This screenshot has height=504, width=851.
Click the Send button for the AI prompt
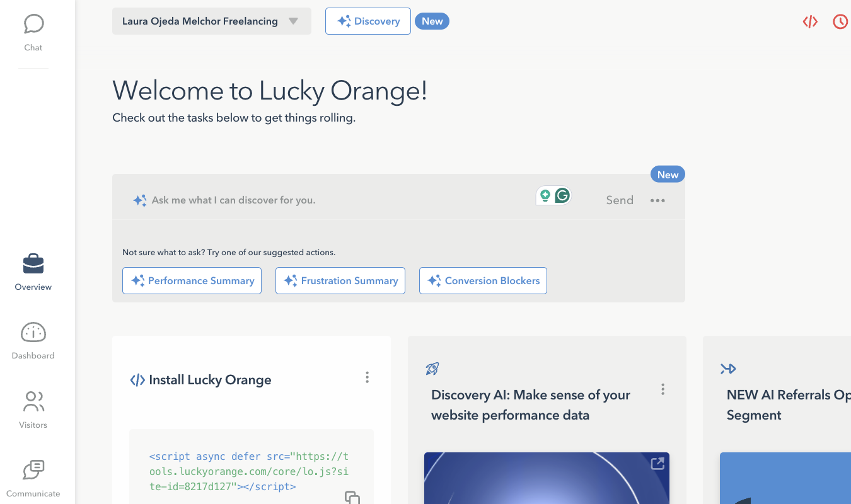coord(619,200)
